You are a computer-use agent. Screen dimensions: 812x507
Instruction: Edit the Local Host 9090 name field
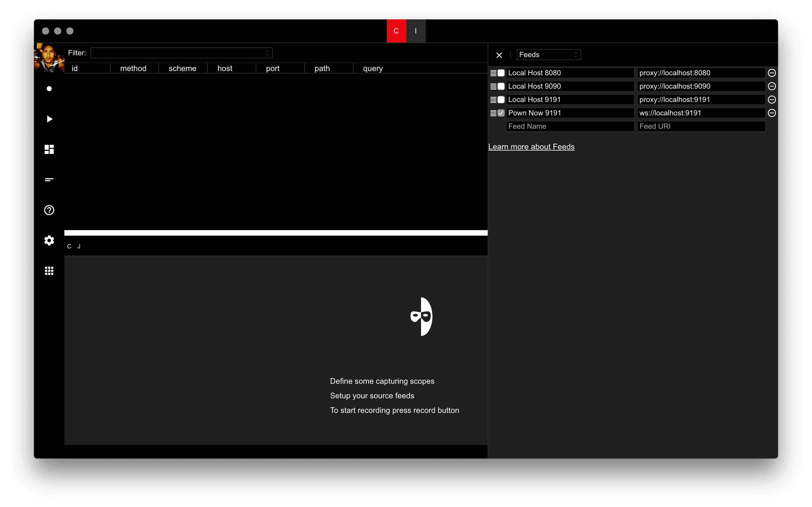[x=570, y=86]
